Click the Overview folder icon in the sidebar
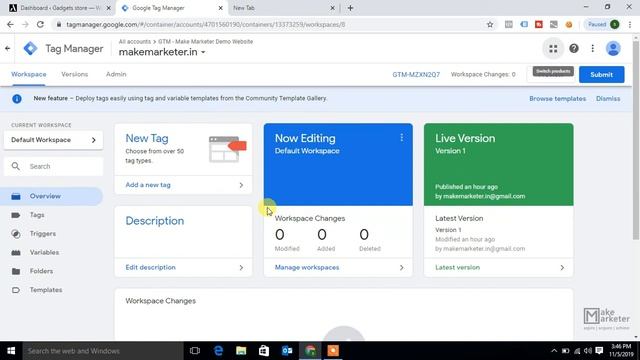The width and height of the screenshot is (640, 360). click(16, 196)
